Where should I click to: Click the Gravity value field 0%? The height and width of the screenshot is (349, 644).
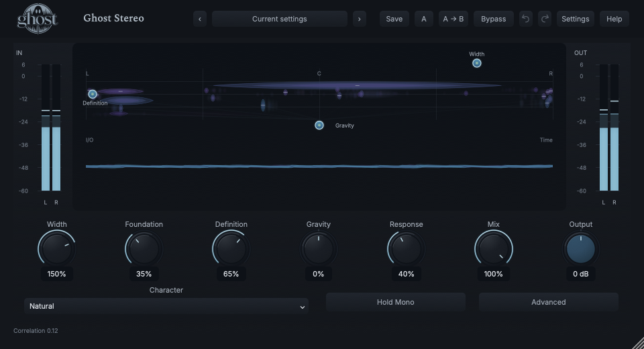click(318, 274)
